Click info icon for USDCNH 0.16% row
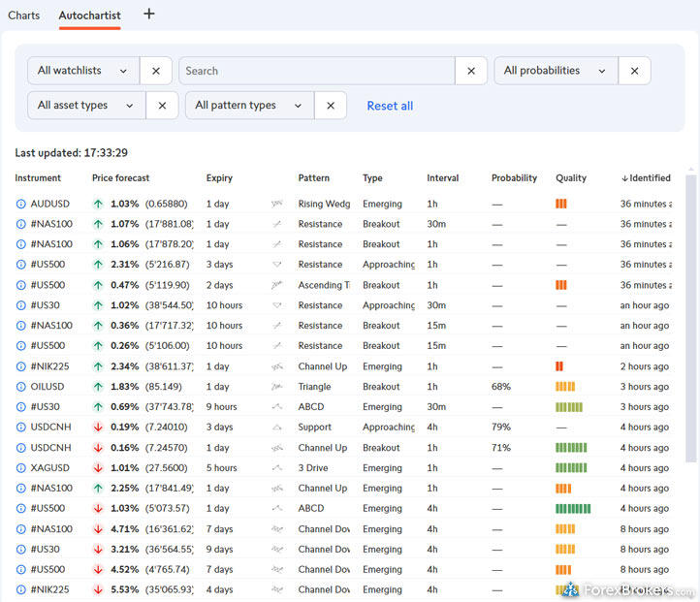Image resolution: width=700 pixels, height=602 pixels. pos(20,448)
